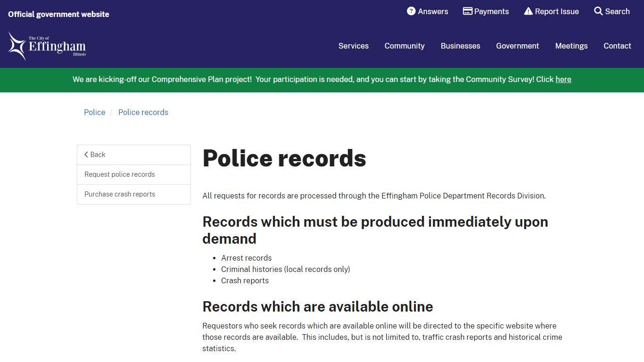Go Back in the sidebar menu

(134, 155)
